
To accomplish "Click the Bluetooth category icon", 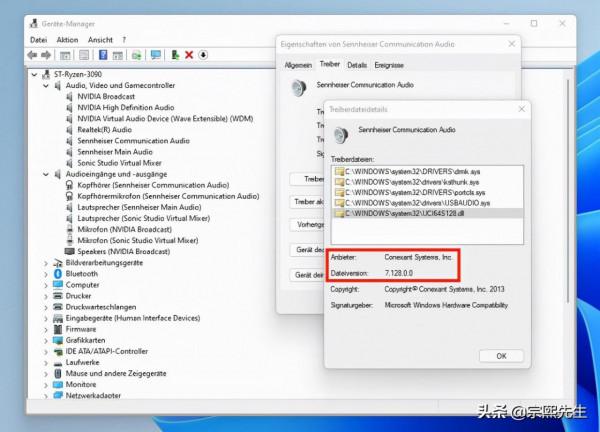I will pyautogui.click(x=58, y=274).
